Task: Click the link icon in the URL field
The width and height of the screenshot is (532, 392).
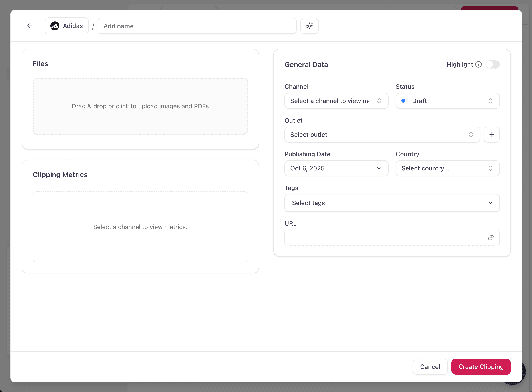Action: pyautogui.click(x=491, y=238)
